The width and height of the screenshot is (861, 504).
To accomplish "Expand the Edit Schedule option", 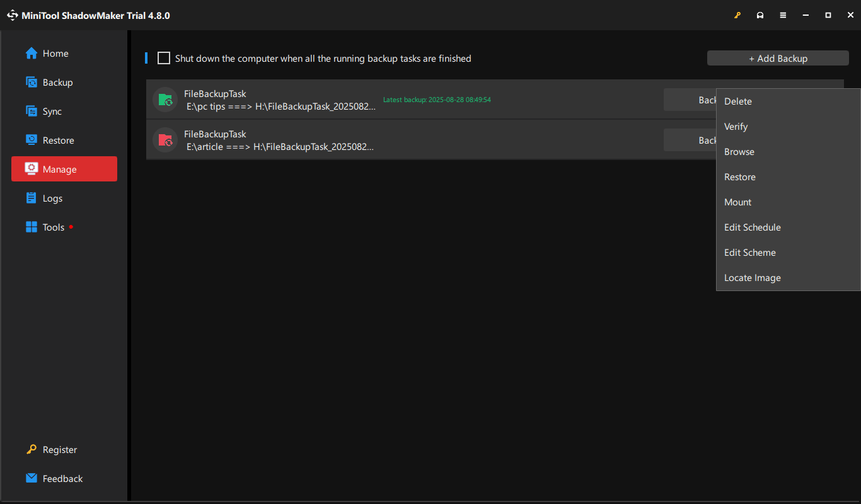I will (x=752, y=227).
